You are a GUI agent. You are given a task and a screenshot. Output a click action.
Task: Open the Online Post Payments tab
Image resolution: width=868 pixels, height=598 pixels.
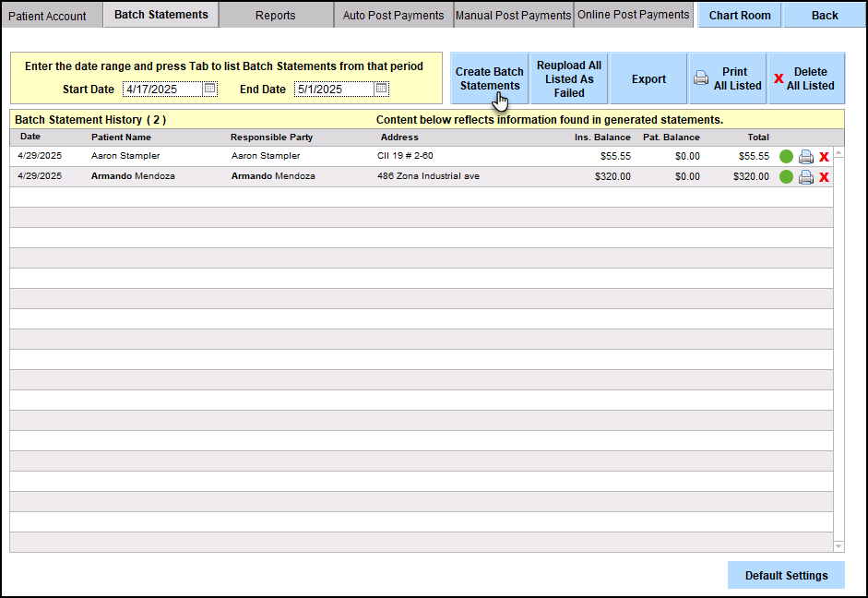click(x=633, y=15)
